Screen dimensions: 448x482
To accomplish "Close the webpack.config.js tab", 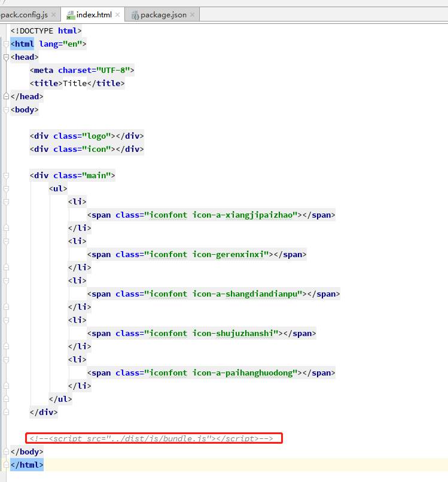I will coord(53,15).
